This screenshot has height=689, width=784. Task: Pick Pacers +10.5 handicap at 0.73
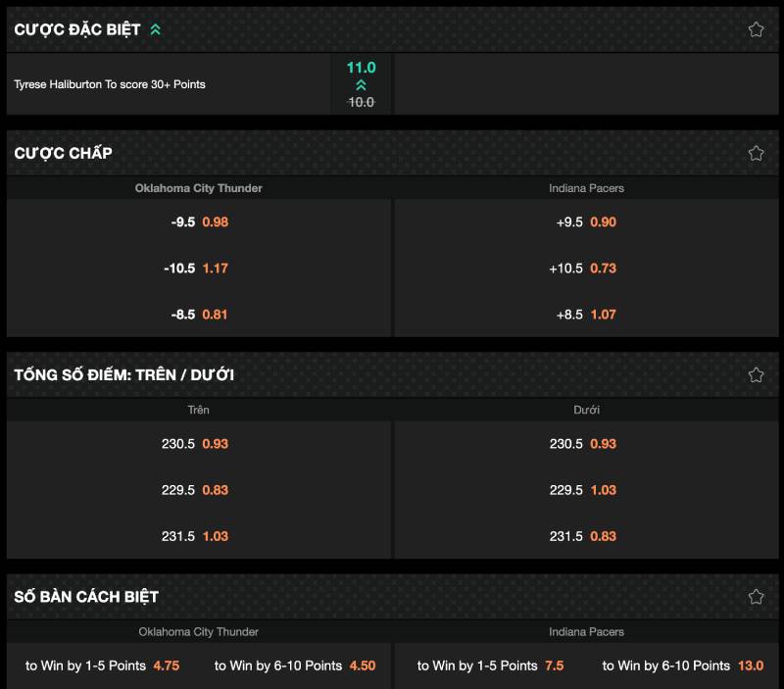[x=586, y=269]
